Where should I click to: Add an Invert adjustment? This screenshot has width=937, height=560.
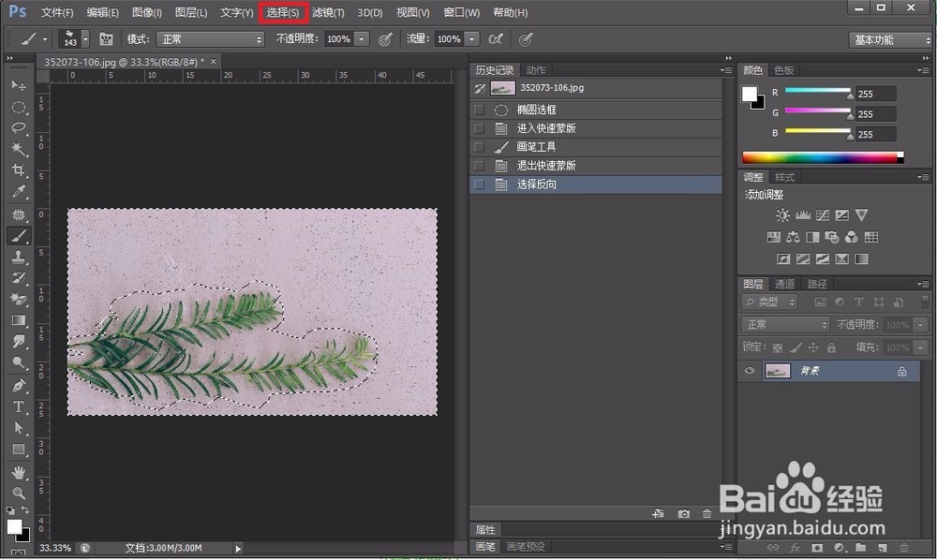click(x=783, y=258)
